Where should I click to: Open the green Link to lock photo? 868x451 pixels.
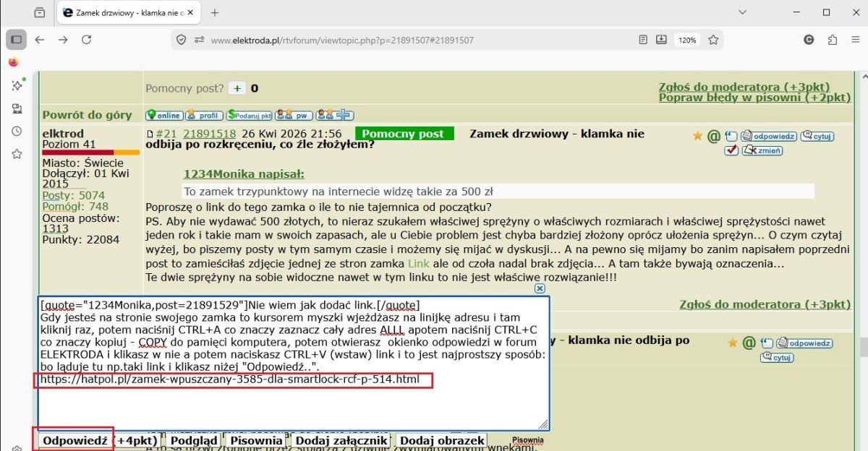(x=418, y=265)
